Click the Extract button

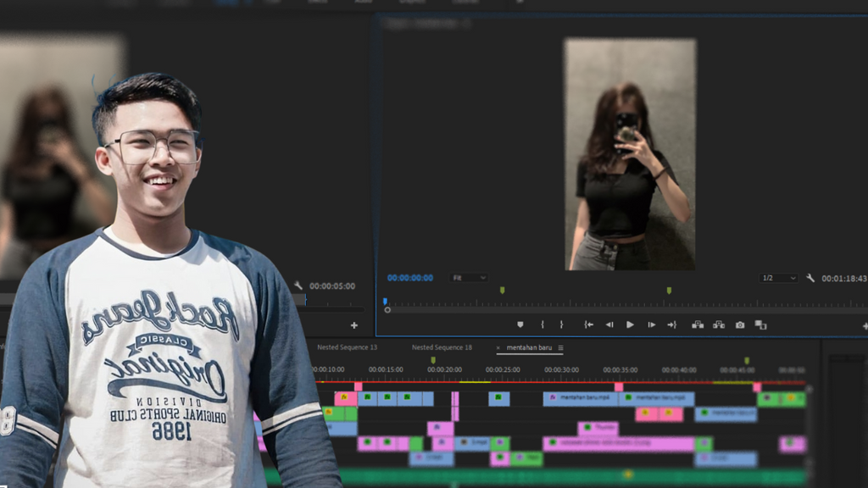coord(719,324)
